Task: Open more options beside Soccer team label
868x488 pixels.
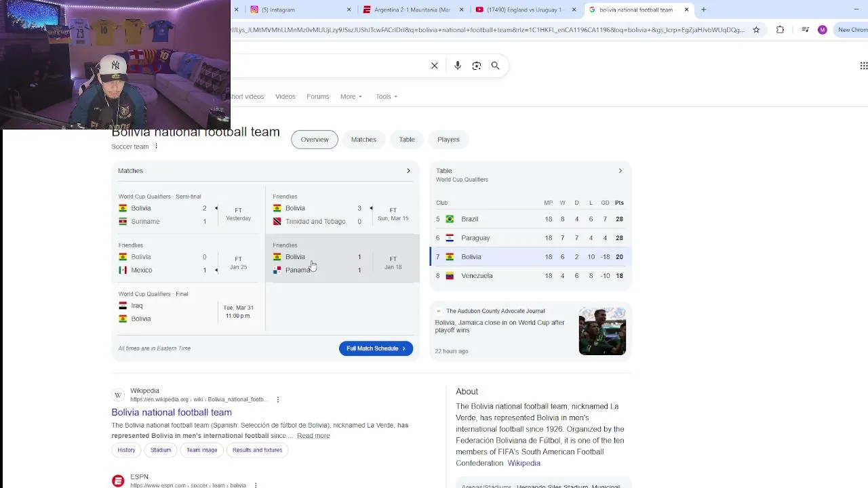Action: pos(156,146)
